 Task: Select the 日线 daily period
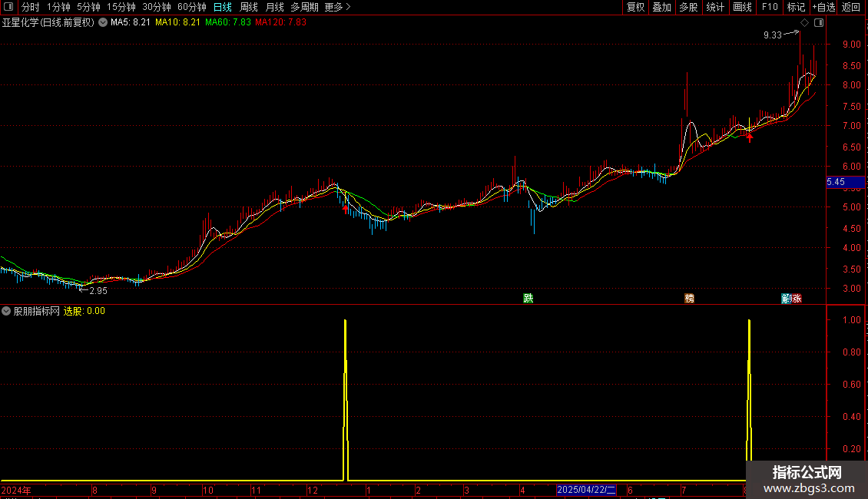[x=223, y=7]
